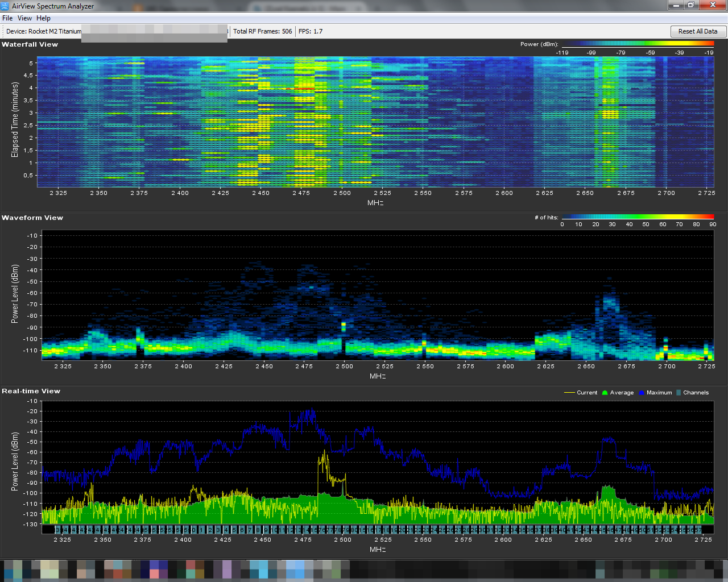Minimize the AirView Spectrum Analyzer window
728x582 pixels.
click(x=676, y=5)
